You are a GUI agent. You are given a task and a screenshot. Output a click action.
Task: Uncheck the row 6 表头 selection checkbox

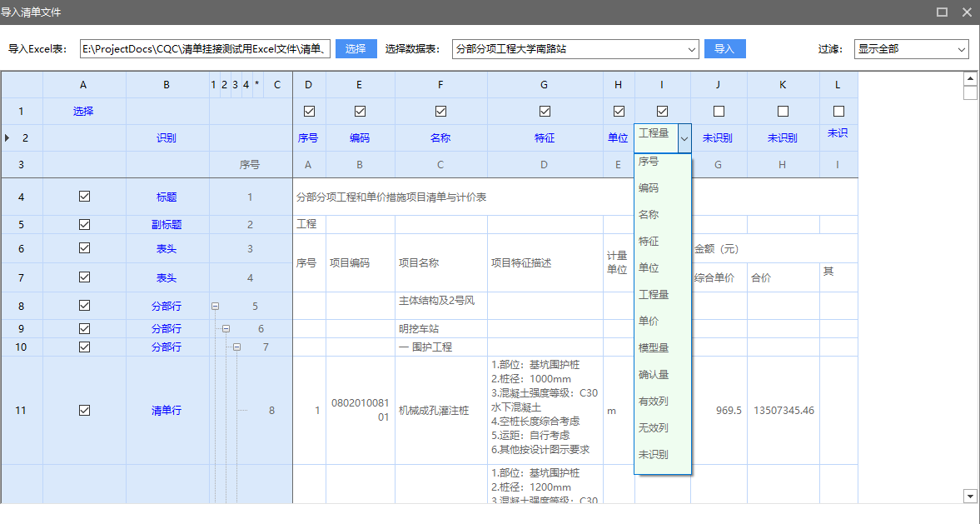point(84,247)
